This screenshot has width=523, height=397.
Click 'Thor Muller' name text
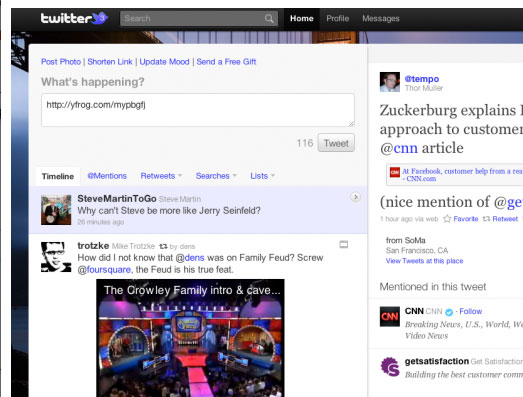click(x=424, y=88)
